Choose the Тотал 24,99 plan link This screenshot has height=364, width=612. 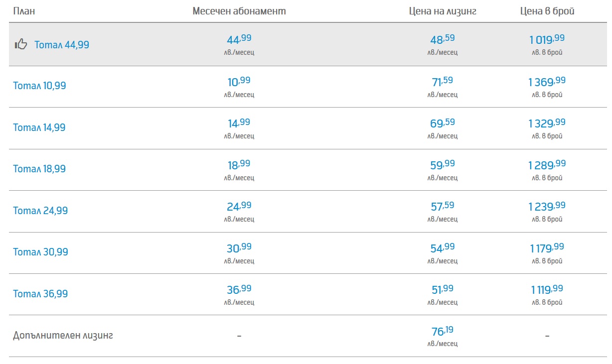pos(40,211)
